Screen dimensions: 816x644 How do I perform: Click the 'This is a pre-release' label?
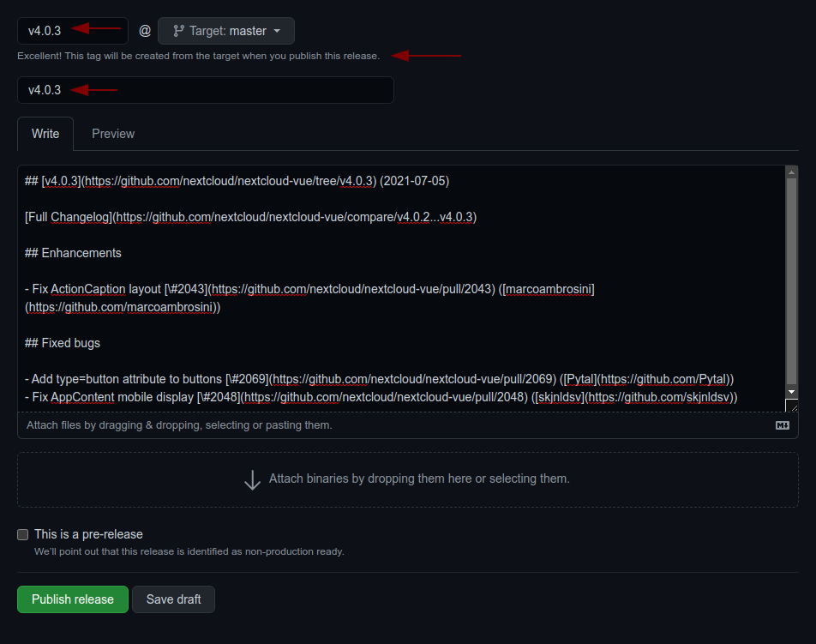(88, 534)
